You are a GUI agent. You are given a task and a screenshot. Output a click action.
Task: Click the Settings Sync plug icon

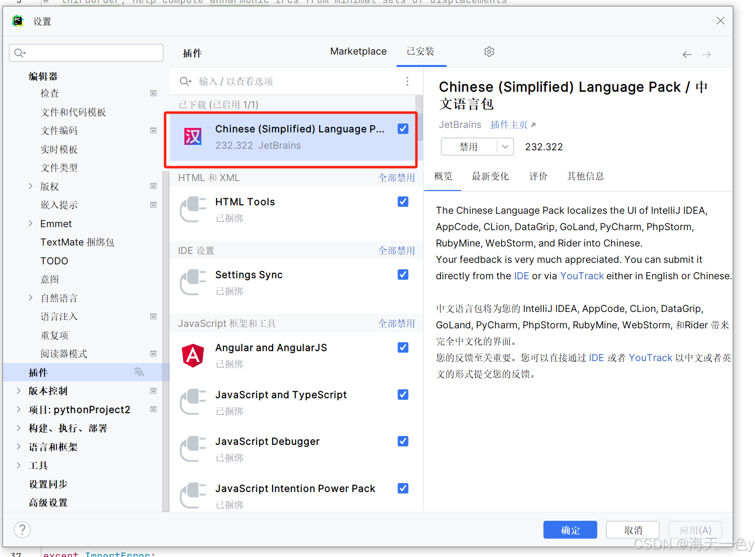point(193,282)
